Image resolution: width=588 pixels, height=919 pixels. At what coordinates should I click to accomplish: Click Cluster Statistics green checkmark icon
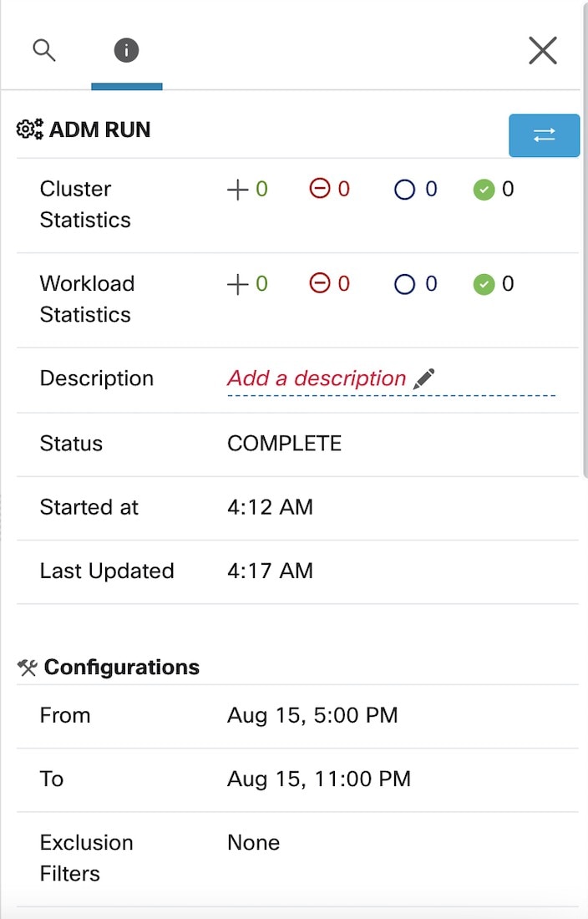pos(484,190)
